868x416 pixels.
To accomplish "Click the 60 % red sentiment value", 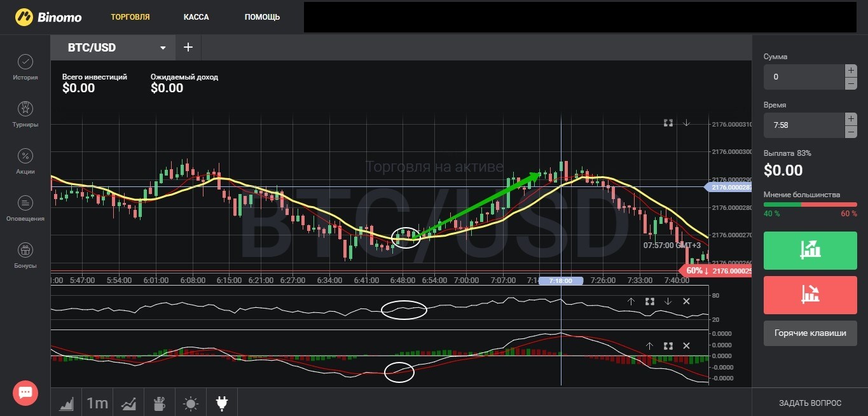I will pos(849,214).
